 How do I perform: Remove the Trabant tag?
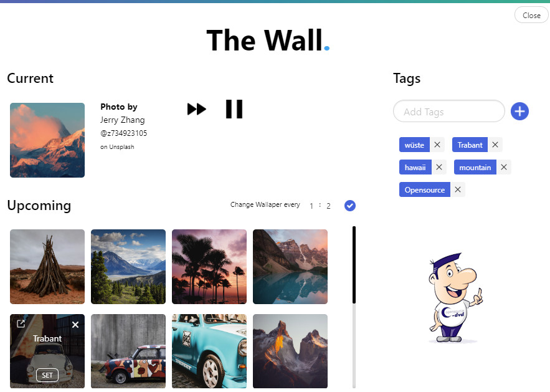495,145
